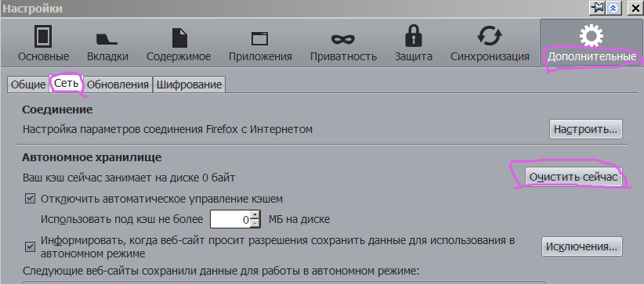This screenshot has height=284, width=644.
Task: Click the roll-up arrows icon in title bar
Action: (613, 8)
